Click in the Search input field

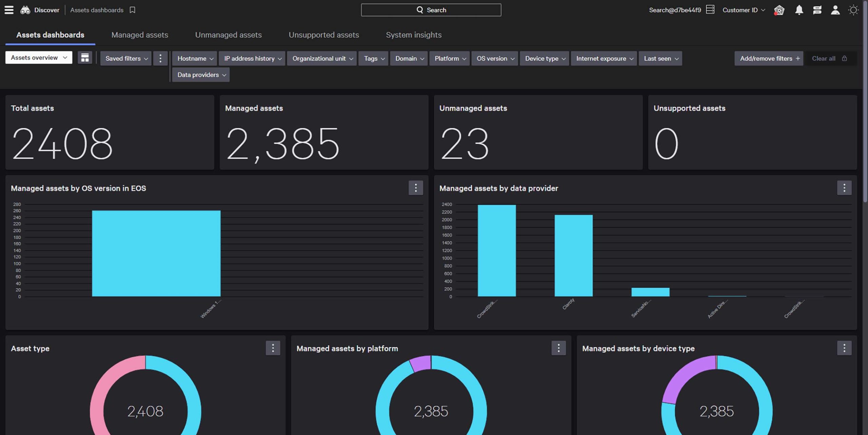[431, 10]
